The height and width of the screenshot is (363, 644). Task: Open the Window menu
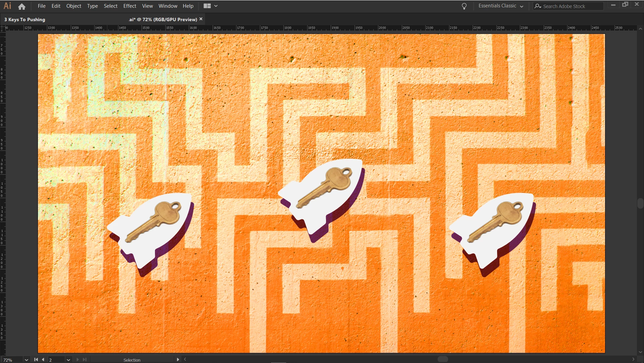(168, 6)
